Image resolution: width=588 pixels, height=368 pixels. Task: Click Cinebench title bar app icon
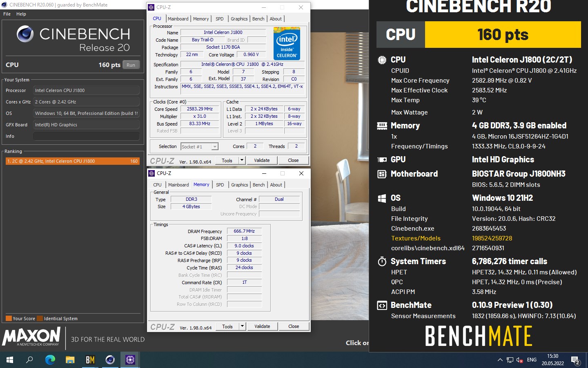pyautogui.click(x=4, y=5)
